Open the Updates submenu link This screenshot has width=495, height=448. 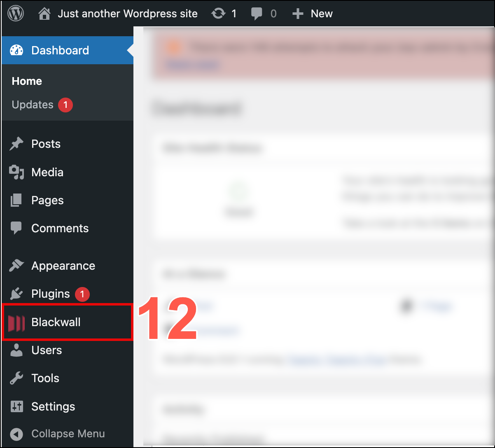tap(33, 105)
